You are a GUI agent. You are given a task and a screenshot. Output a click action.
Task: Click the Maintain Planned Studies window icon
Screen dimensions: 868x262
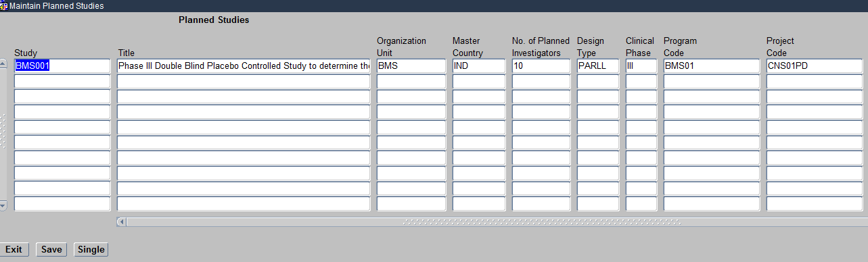[x=4, y=5]
